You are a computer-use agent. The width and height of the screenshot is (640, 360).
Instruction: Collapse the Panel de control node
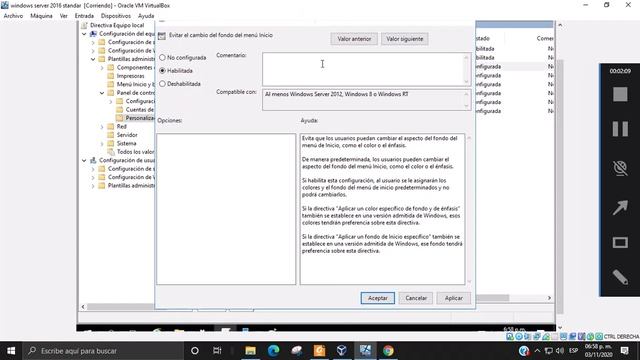tap(102, 93)
